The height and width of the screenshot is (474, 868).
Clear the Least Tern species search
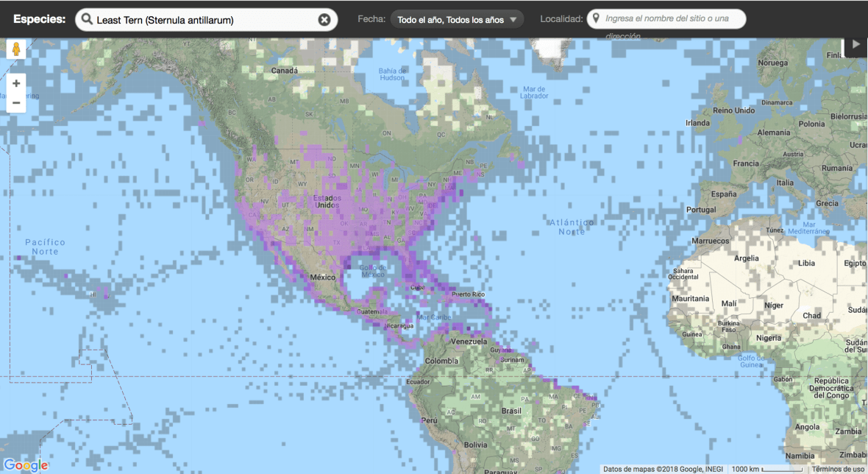[x=324, y=20]
